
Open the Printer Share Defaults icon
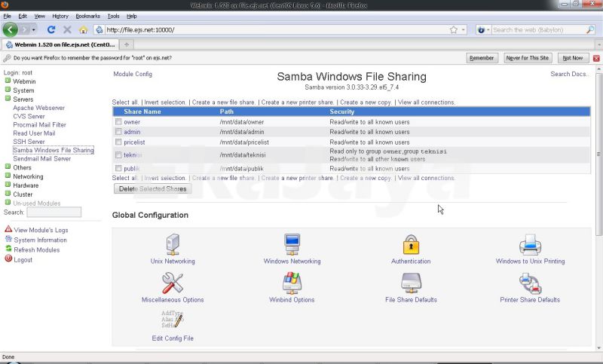pos(530,283)
